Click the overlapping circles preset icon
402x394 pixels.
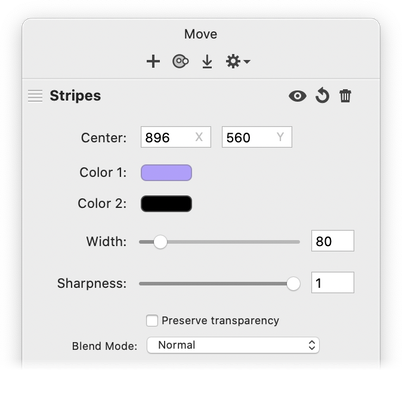[x=180, y=62]
